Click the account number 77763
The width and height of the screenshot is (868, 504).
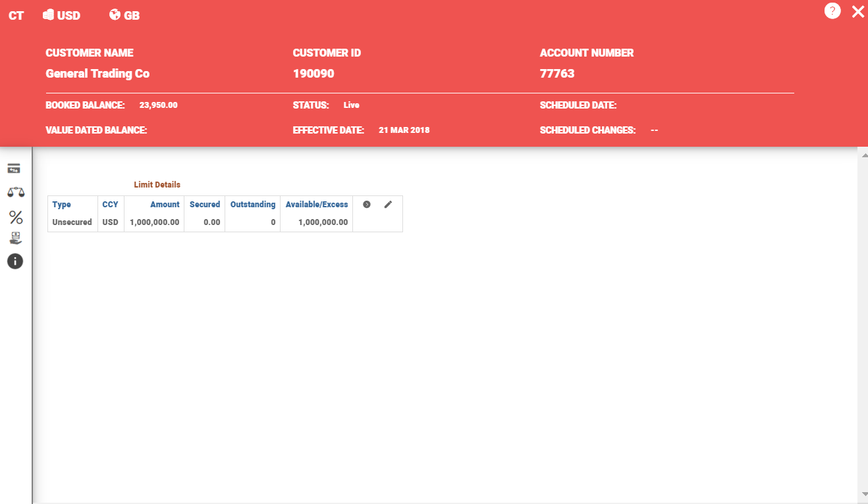[x=557, y=74]
